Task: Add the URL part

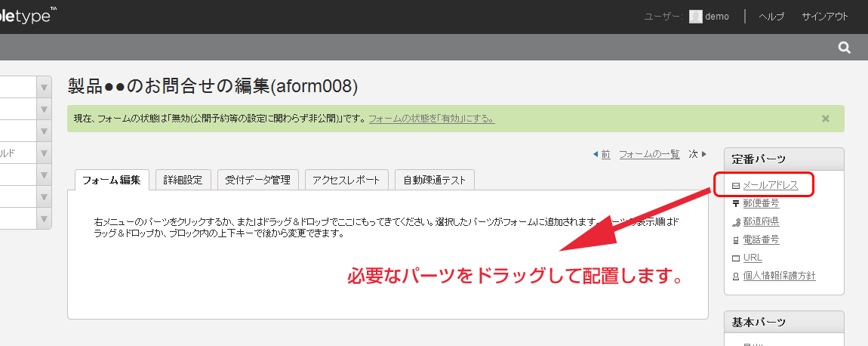Action: 753,258
